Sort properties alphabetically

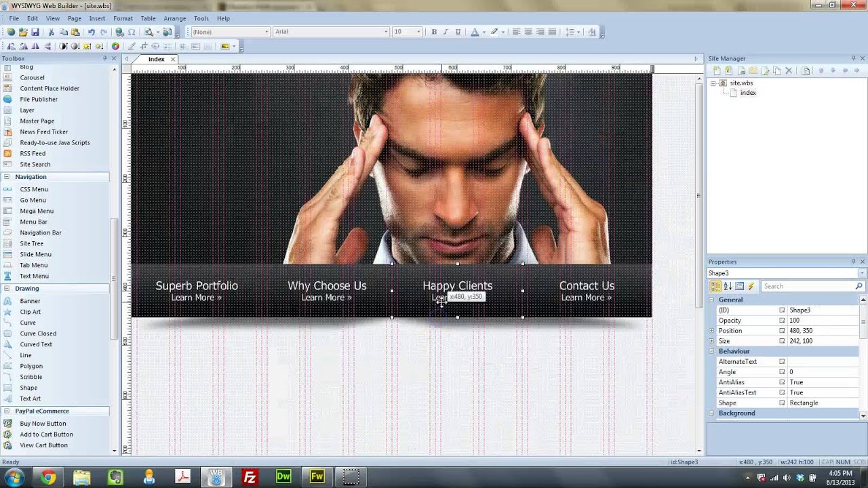point(728,286)
